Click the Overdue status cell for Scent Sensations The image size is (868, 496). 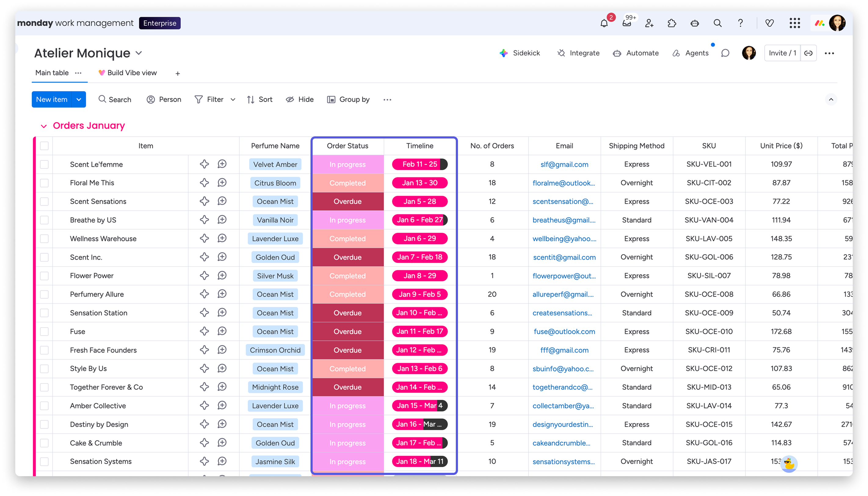click(x=347, y=201)
